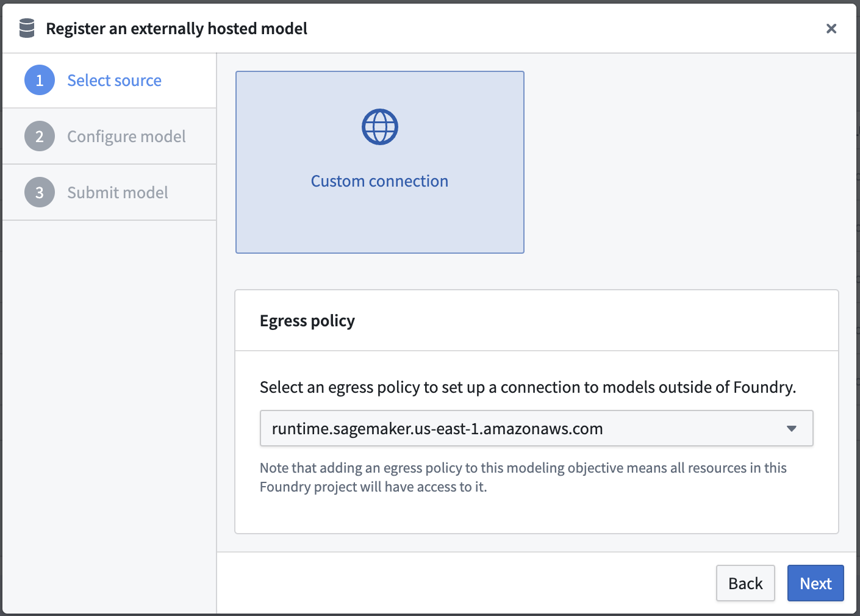
Task: Jump to the Submit model step
Action: [110, 193]
